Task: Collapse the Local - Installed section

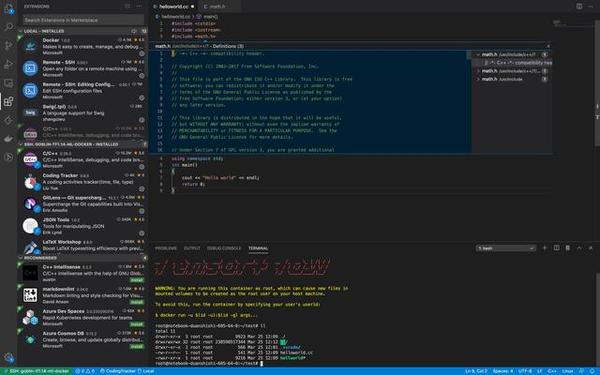Action: pos(21,31)
